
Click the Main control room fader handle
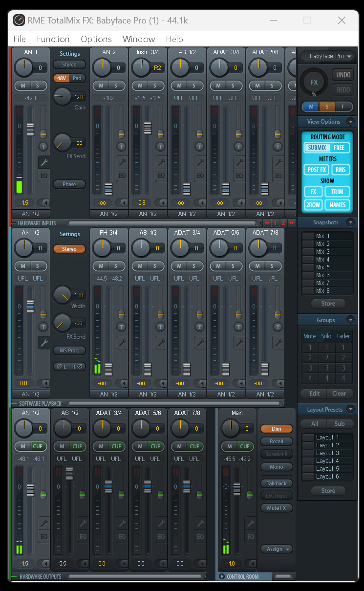coord(237,489)
